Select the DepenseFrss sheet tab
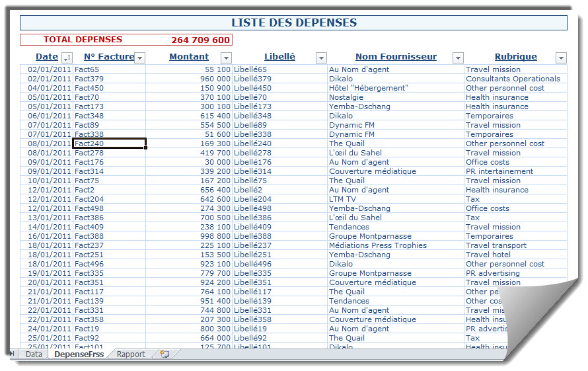Viewport: 588px width, 371px height. tap(79, 354)
